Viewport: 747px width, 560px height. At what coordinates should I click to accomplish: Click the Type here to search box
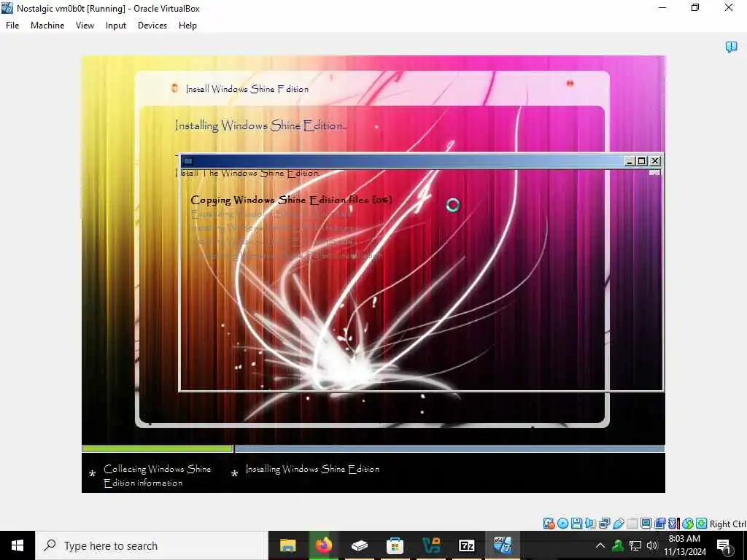(x=152, y=545)
